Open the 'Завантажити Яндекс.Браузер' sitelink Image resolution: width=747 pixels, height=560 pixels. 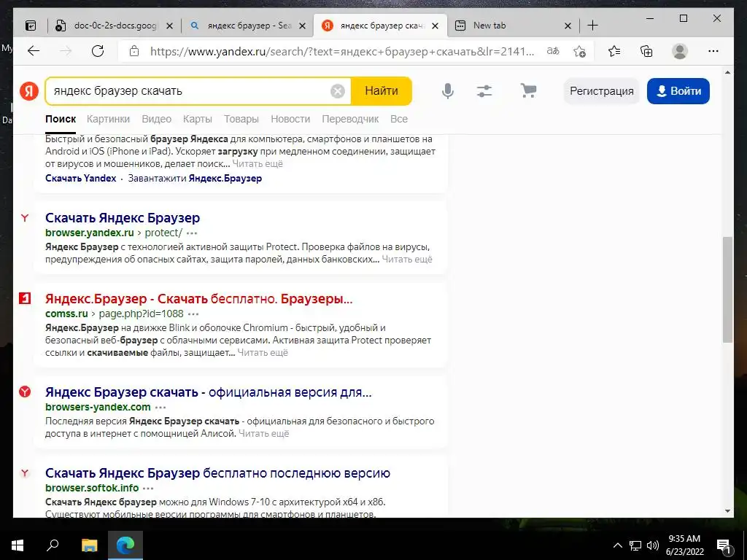pos(195,178)
